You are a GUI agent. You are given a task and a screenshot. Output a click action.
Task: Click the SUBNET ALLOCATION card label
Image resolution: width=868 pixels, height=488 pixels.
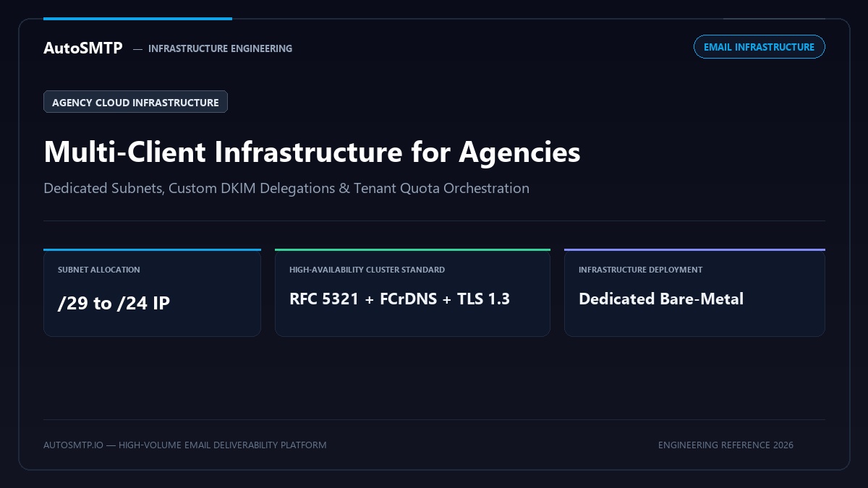coord(99,270)
